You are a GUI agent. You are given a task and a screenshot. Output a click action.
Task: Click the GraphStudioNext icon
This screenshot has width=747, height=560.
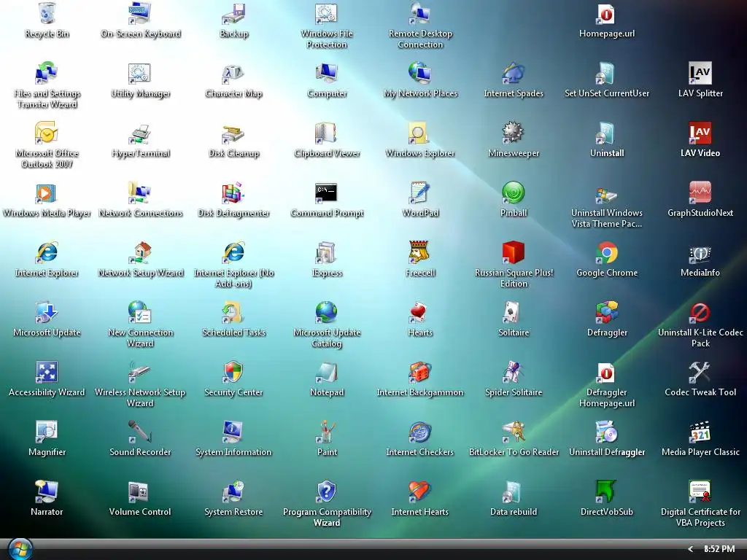click(700, 192)
